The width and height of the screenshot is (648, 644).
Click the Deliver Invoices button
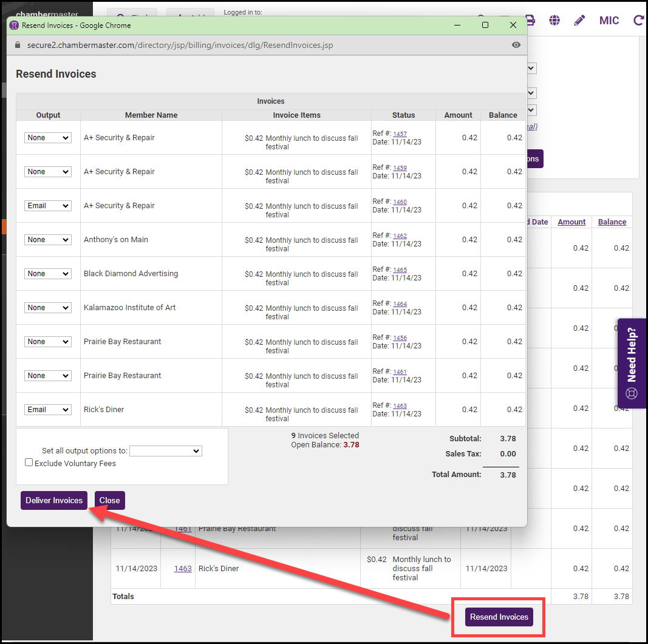click(54, 500)
